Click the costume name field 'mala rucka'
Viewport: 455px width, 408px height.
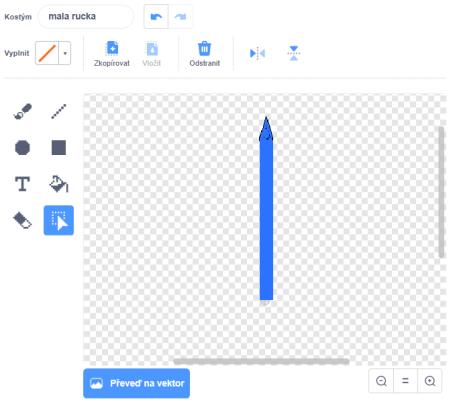click(x=86, y=16)
